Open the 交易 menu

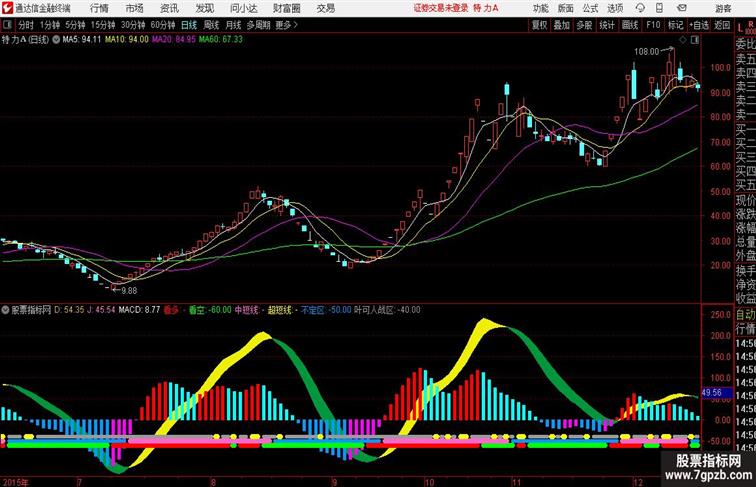click(325, 8)
